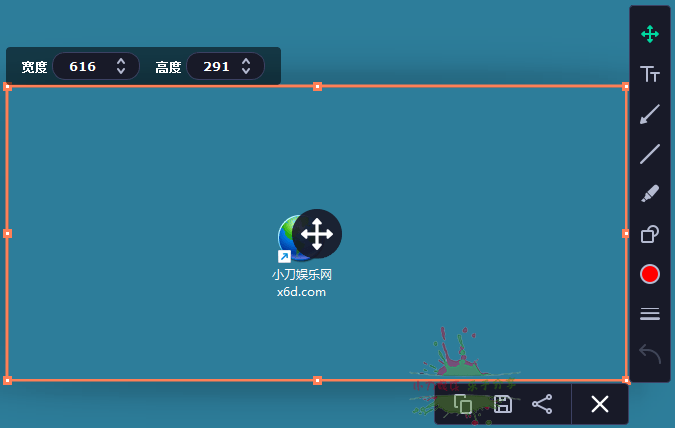
Task: Select the straight Line tool
Action: click(649, 154)
